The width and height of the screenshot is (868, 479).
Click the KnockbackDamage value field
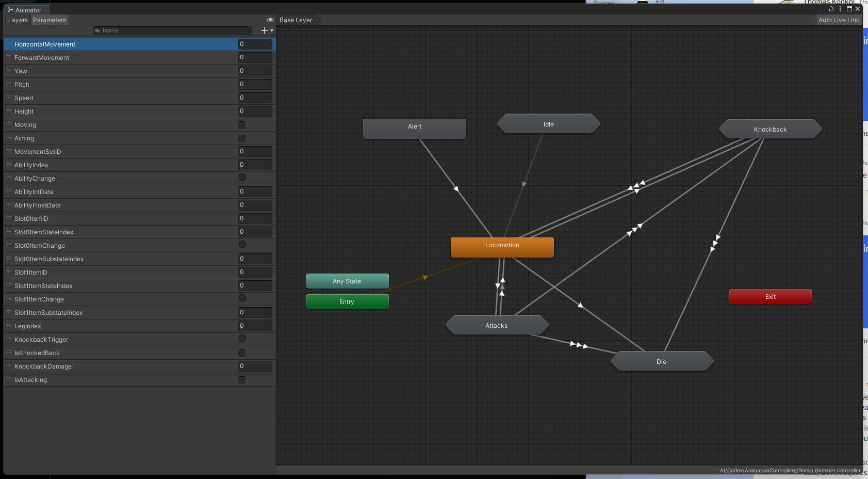pos(255,366)
